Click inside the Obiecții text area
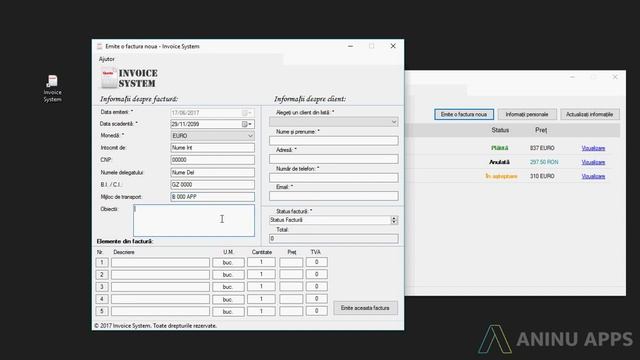Screen dimensions: 640x360 coord(194,220)
